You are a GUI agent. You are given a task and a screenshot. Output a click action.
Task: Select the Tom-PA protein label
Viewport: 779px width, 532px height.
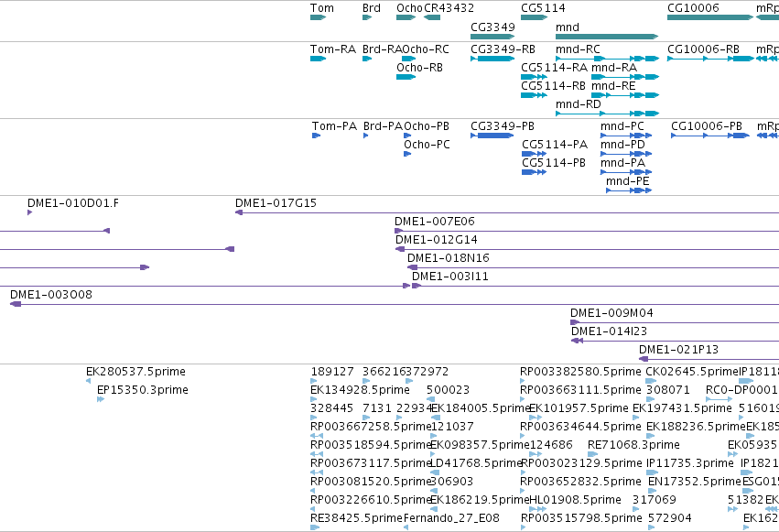click(334, 126)
